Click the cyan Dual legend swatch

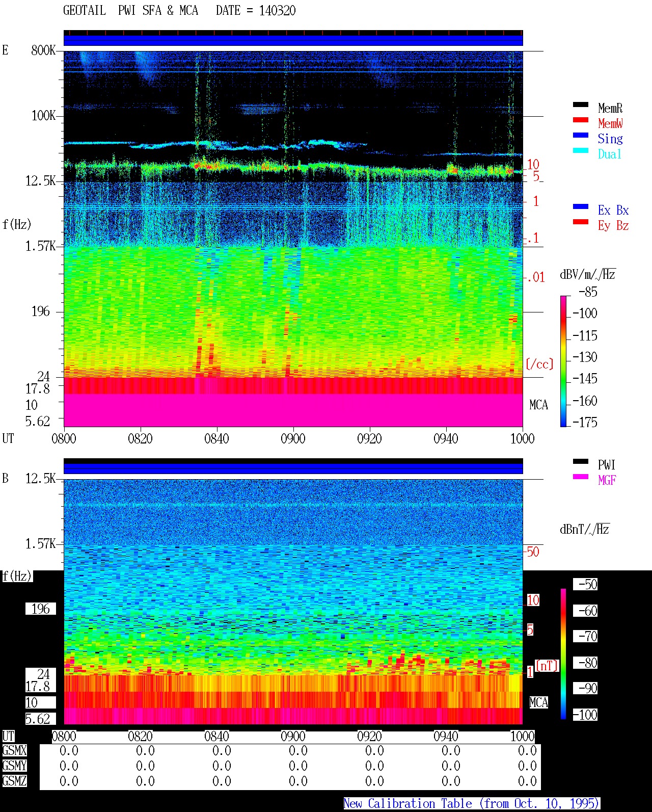coord(581,150)
